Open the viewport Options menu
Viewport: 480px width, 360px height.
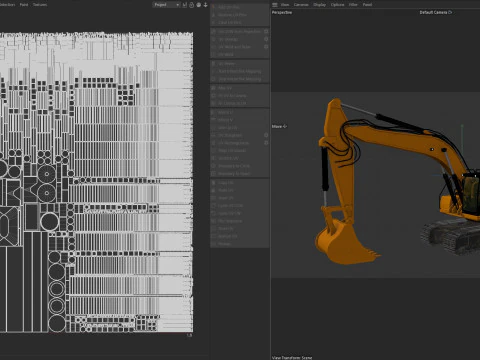337,5
